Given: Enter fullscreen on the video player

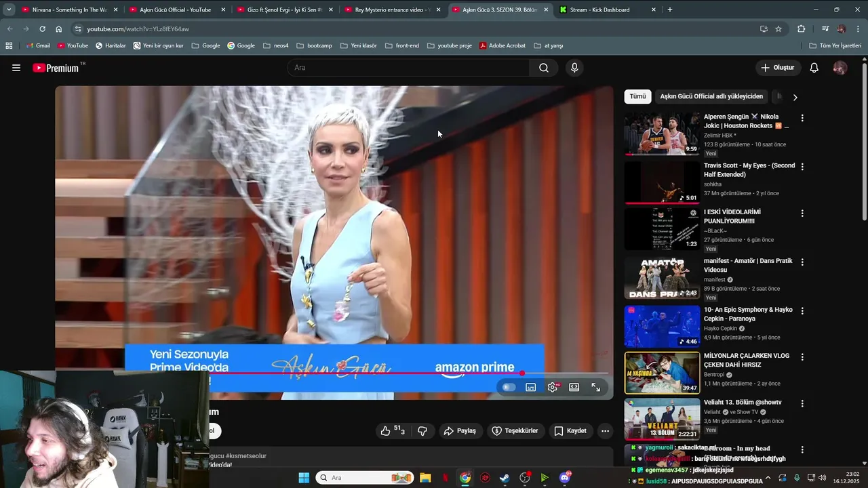Looking at the screenshot, I should [596, 387].
